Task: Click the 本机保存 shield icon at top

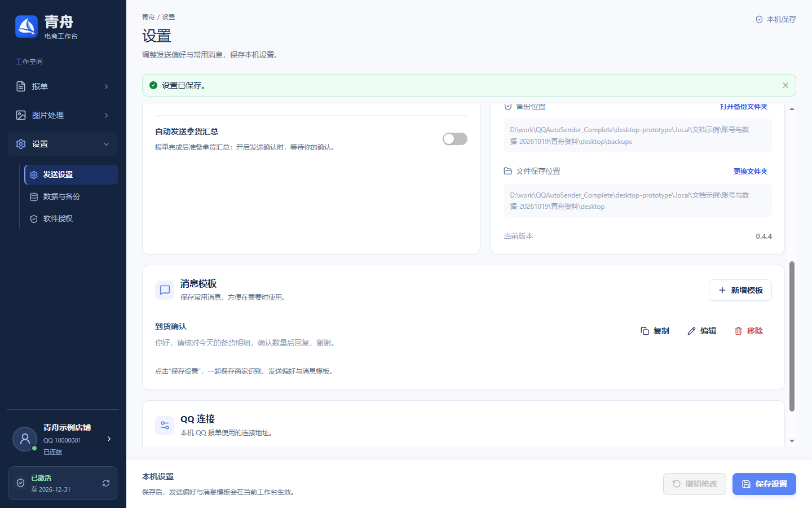Action: click(760, 19)
